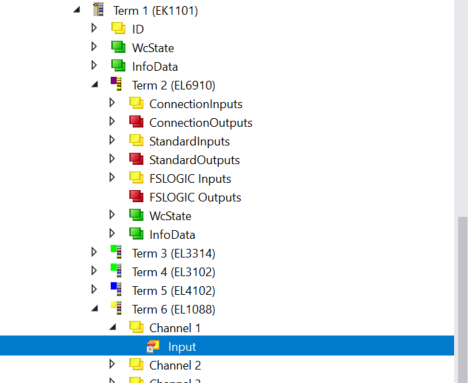Screen dimensions: 468x383
Task: Expand the Term 4 (EL3102) node
Action: click(94, 271)
